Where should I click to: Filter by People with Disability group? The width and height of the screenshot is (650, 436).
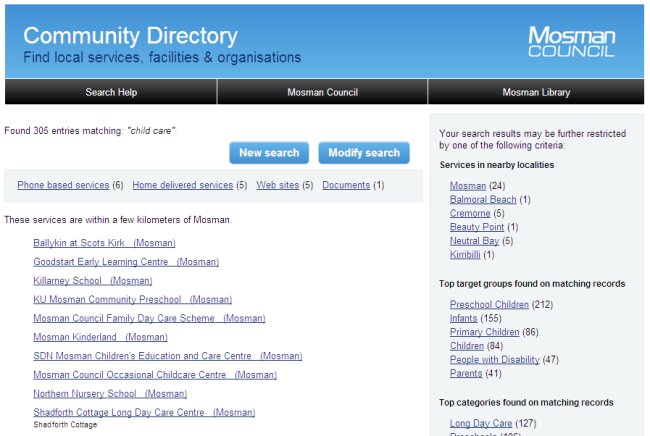coord(495,360)
